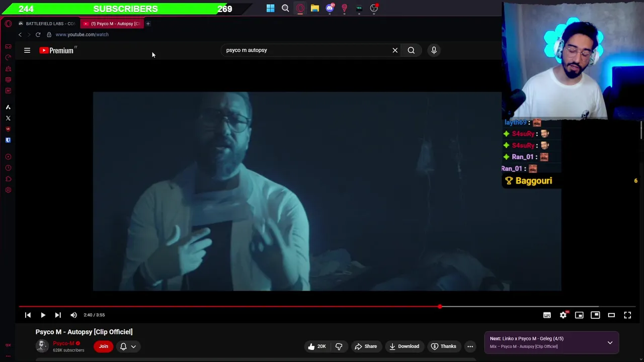The width and height of the screenshot is (644, 362).
Task: Like the video showing 20K
Action: [x=317, y=346]
